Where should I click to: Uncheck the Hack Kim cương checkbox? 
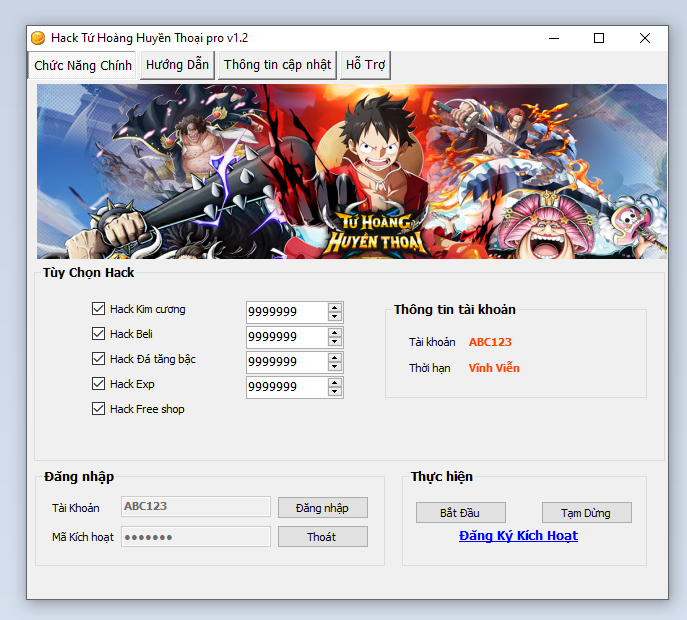coord(98,309)
